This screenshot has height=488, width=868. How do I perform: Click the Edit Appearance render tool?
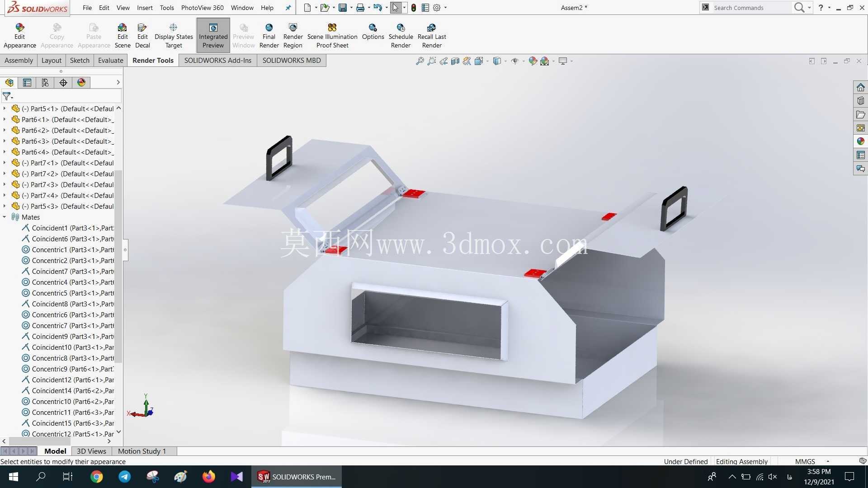pos(19,35)
